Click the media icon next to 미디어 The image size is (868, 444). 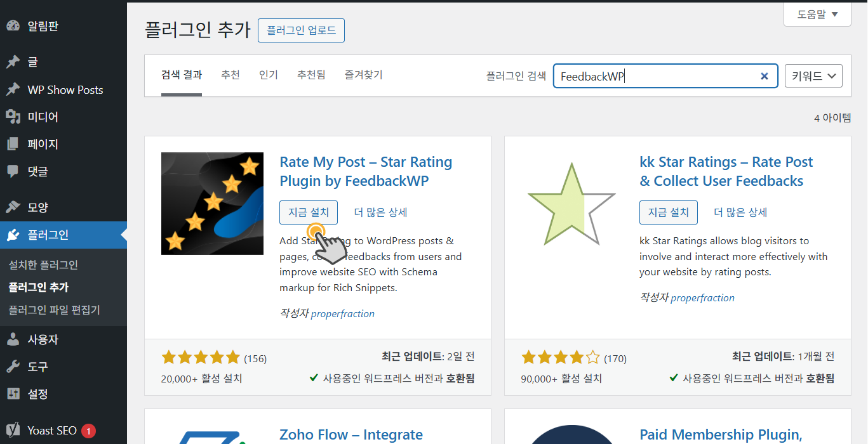tap(13, 117)
